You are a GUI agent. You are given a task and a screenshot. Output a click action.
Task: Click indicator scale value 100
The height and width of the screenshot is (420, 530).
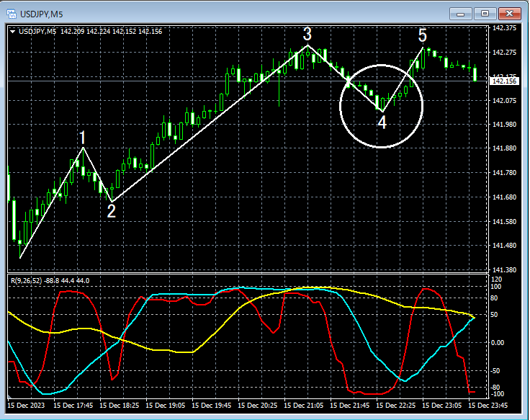pos(496,287)
